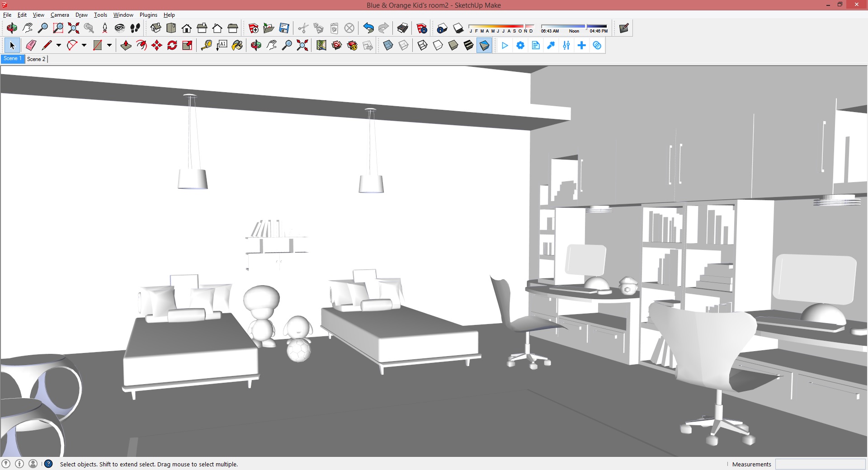This screenshot has height=470, width=868.
Task: Select the Orbit tool in the camera toolbar
Action: [x=12, y=28]
